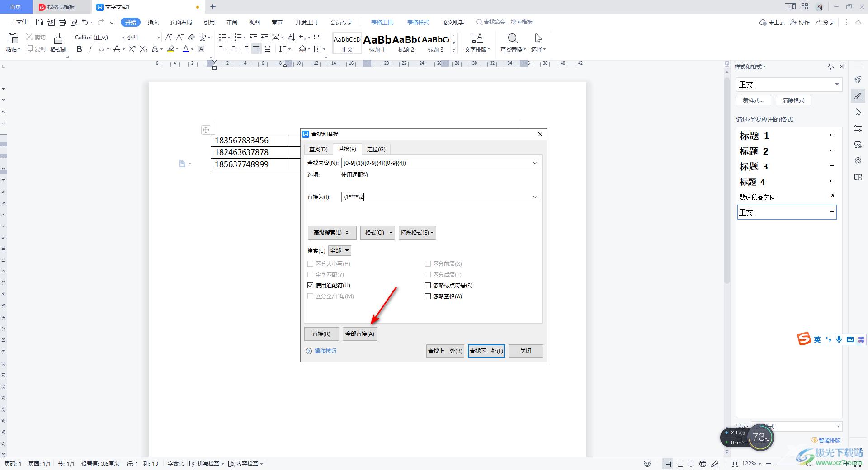The height and width of the screenshot is (470, 868).
Task: Enable Match case checkbox
Action: click(310, 263)
